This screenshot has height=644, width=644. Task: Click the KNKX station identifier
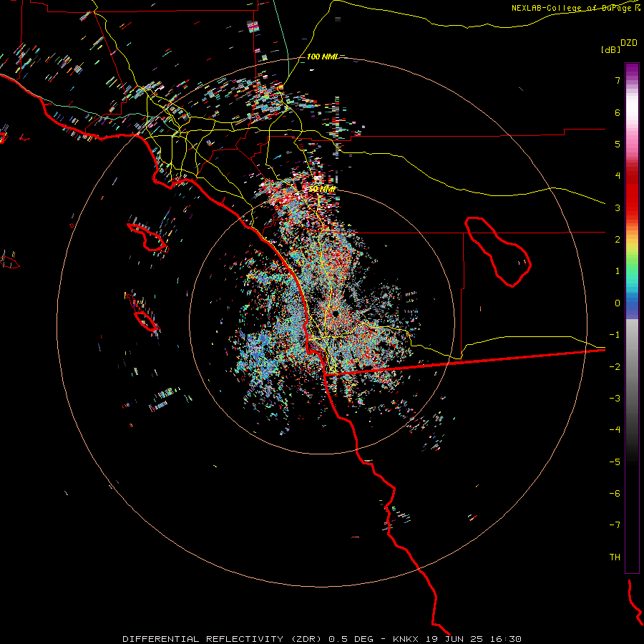[406, 639]
